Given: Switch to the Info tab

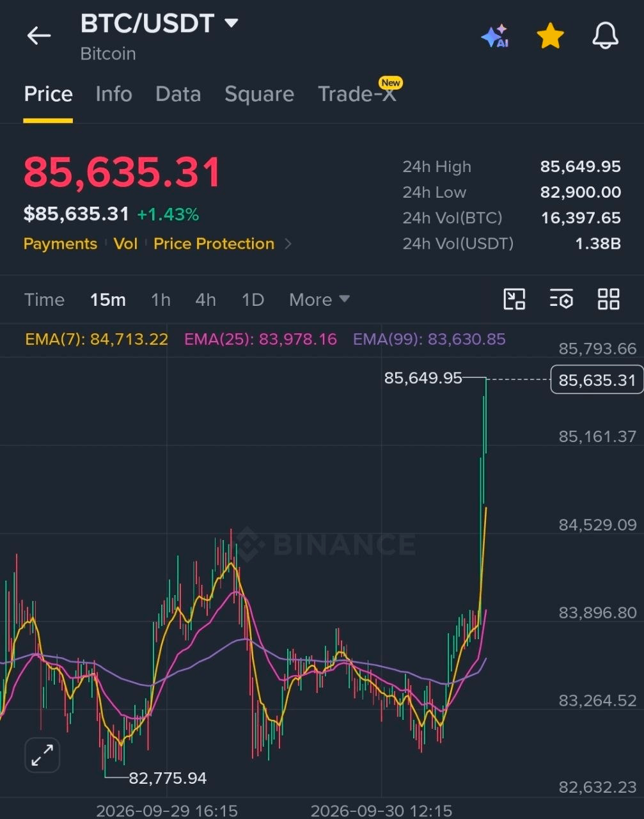Looking at the screenshot, I should (x=114, y=94).
